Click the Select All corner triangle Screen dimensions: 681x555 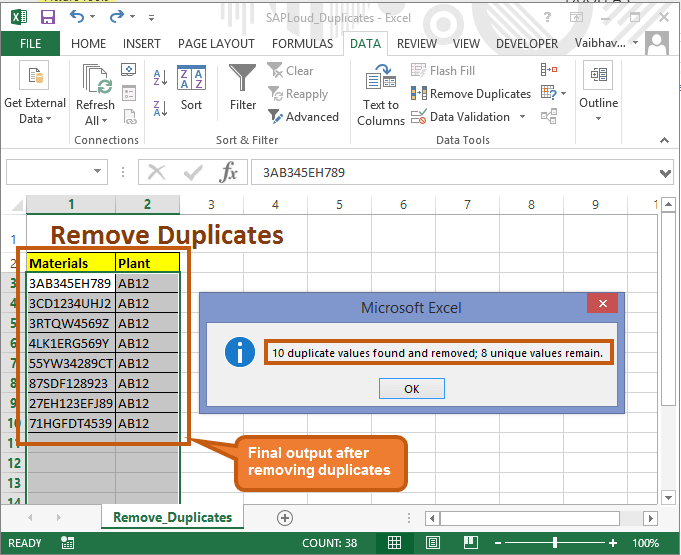point(17,205)
